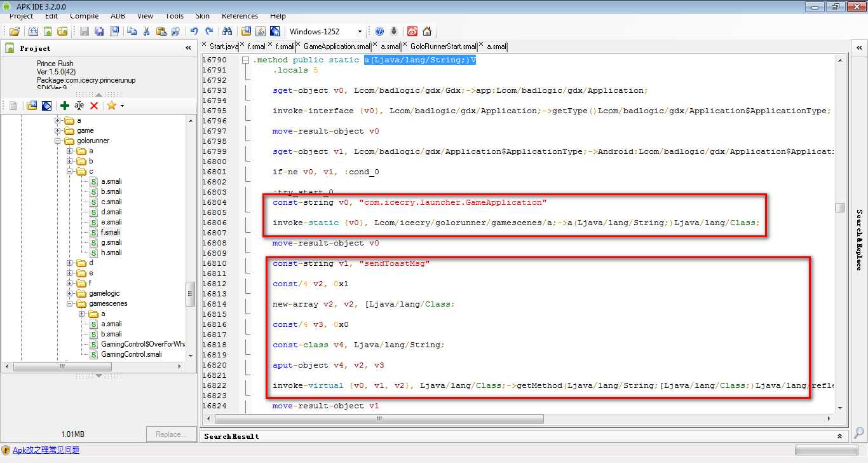This screenshot has height=463, width=868.
Task: Switch to the GameApplication.smali tab
Action: [337, 46]
